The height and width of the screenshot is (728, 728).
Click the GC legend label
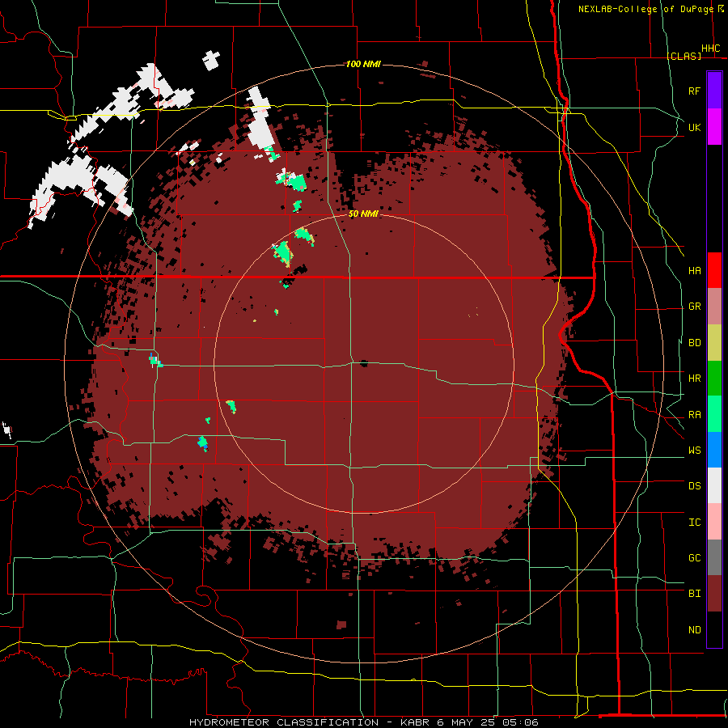(695, 558)
